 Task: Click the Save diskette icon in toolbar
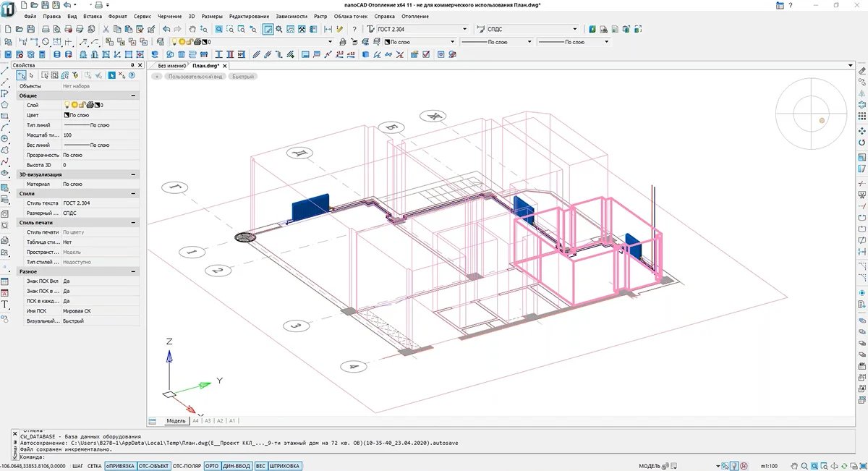coord(30,29)
